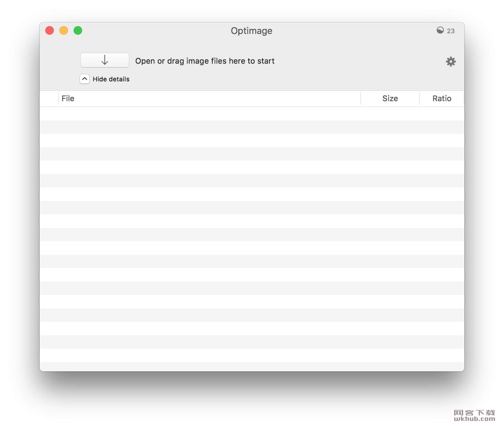Sort by the File column header
This screenshot has height=428, width=504.
pos(209,98)
